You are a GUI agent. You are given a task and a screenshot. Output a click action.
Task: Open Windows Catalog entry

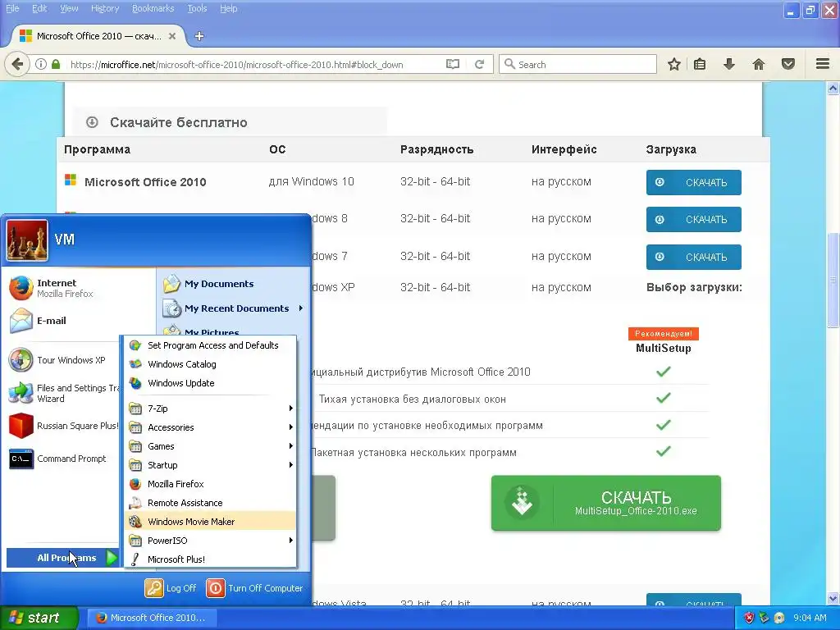click(x=210, y=364)
